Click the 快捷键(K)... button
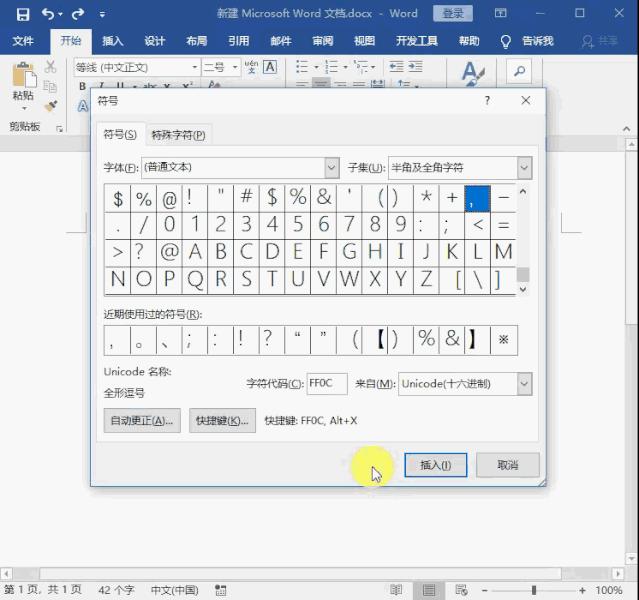 coord(222,421)
